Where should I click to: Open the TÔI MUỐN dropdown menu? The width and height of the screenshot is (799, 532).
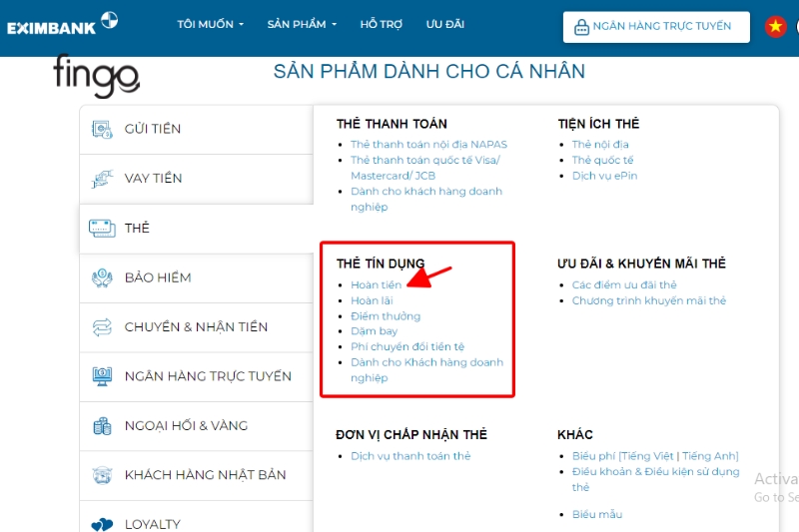[x=210, y=24]
